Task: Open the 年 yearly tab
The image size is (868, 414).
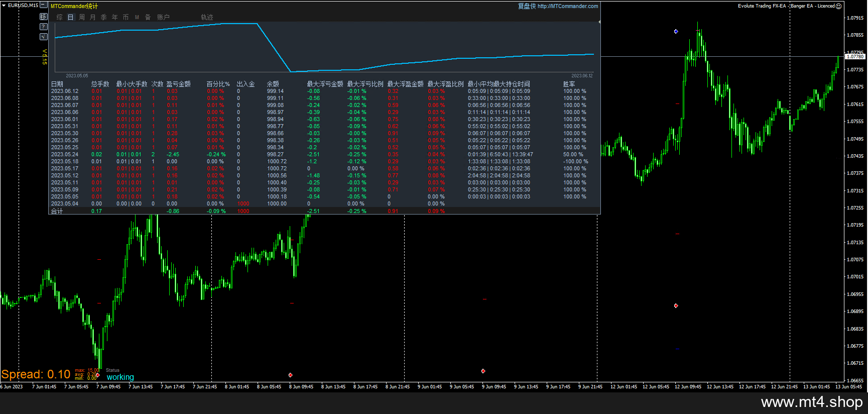Action: click(x=115, y=17)
